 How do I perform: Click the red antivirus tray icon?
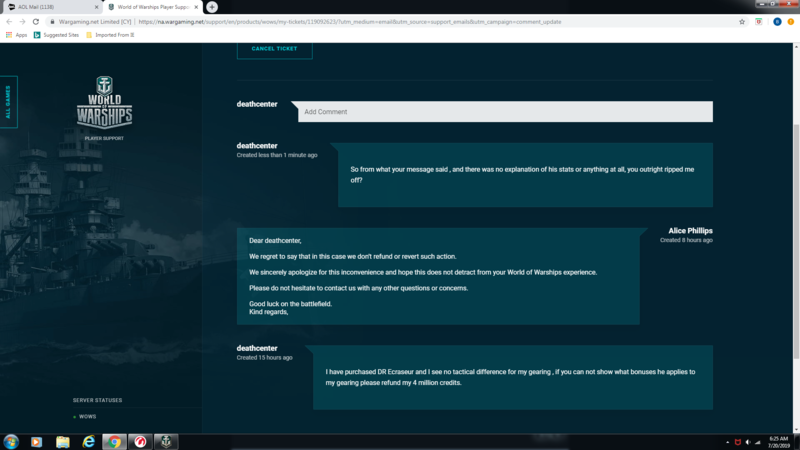point(738,442)
